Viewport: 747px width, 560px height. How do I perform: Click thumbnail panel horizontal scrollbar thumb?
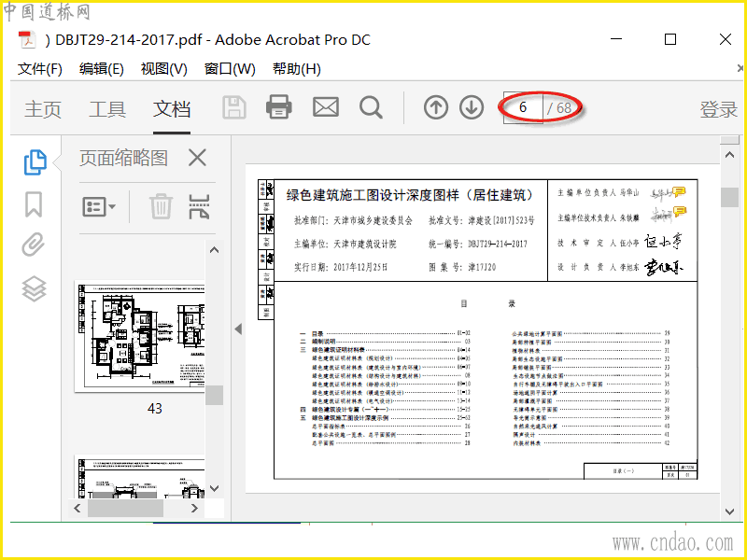pyautogui.click(x=125, y=508)
